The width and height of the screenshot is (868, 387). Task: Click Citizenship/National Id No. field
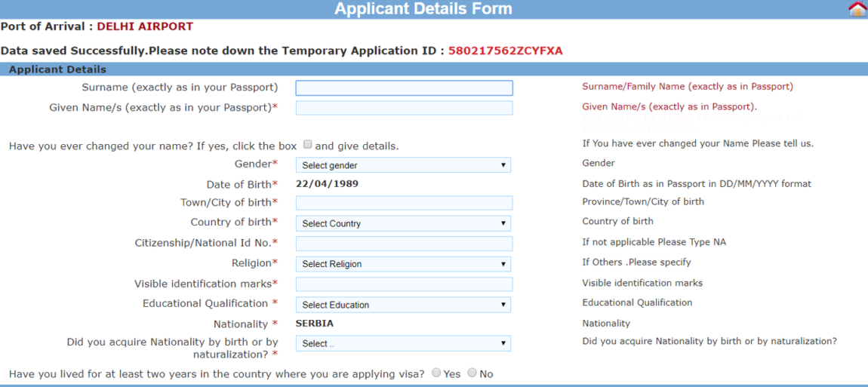click(404, 244)
